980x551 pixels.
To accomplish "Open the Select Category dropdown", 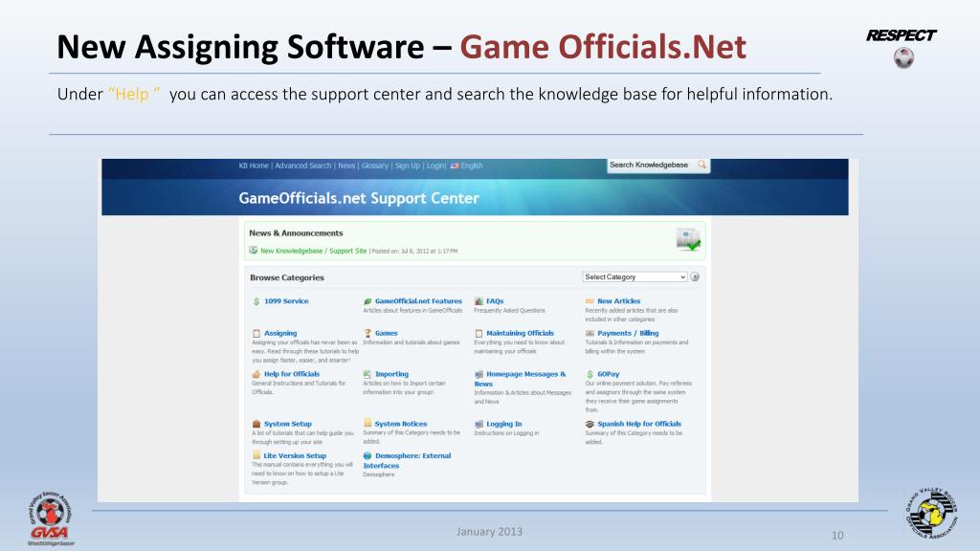I will (635, 276).
